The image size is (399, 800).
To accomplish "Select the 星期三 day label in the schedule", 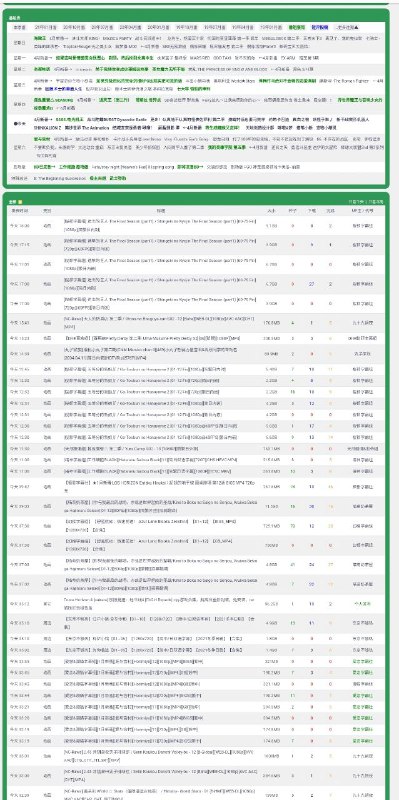I will [19, 84].
